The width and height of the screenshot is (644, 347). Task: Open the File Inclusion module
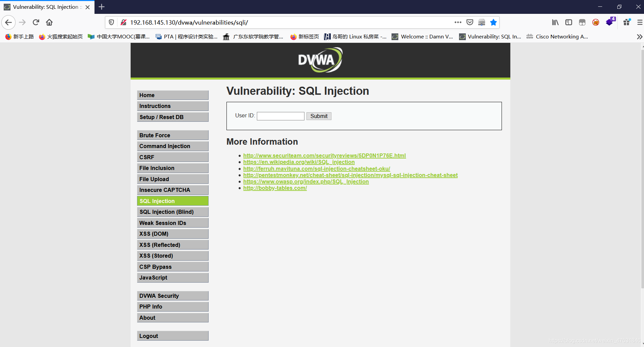pos(173,168)
